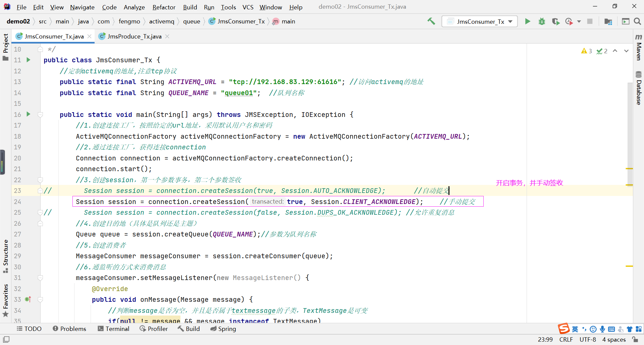Screen dimensions: 644x345
Task: Go to previous highlighted error arrow
Action: [615, 51]
